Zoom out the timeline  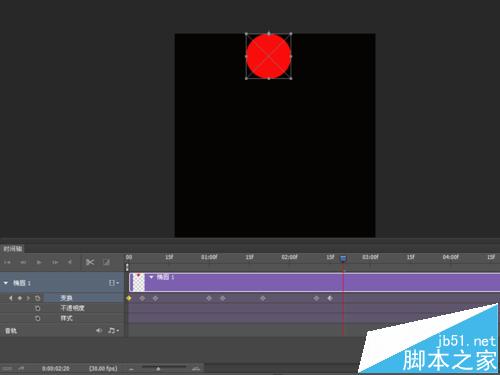point(132,369)
